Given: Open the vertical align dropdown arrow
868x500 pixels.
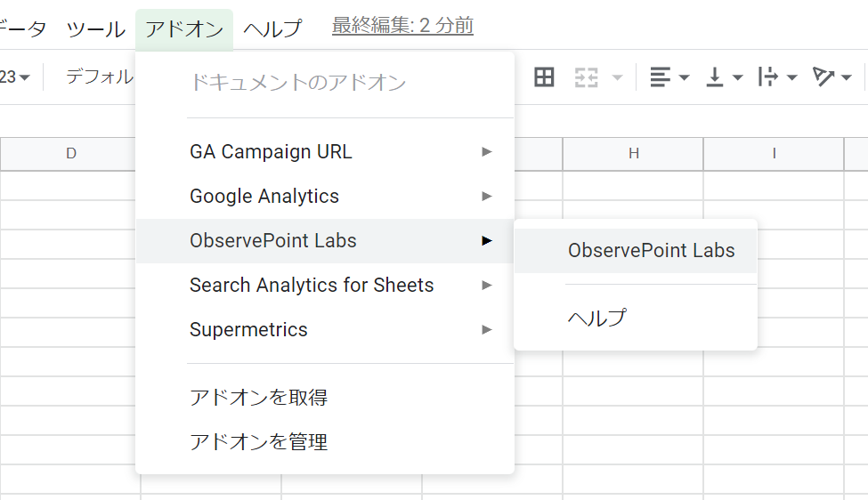Looking at the screenshot, I should [737, 77].
